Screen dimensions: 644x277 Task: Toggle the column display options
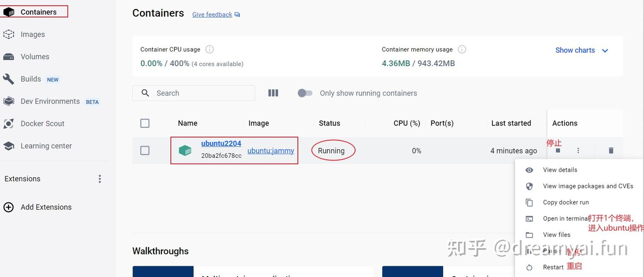click(273, 93)
